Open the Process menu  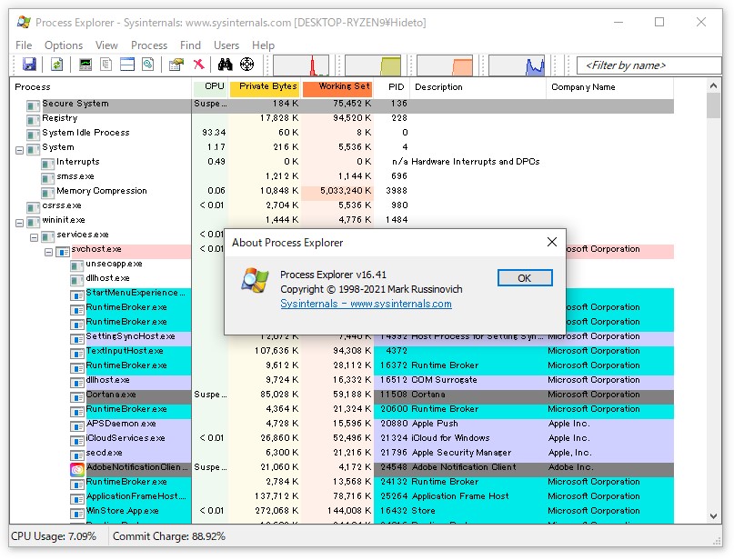pyautogui.click(x=148, y=45)
